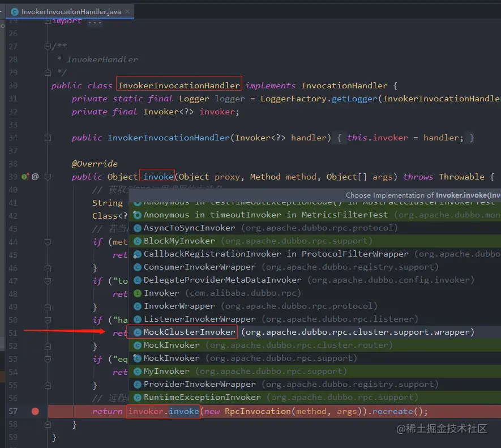Choose BlockMyInvoker implementation

point(315,241)
